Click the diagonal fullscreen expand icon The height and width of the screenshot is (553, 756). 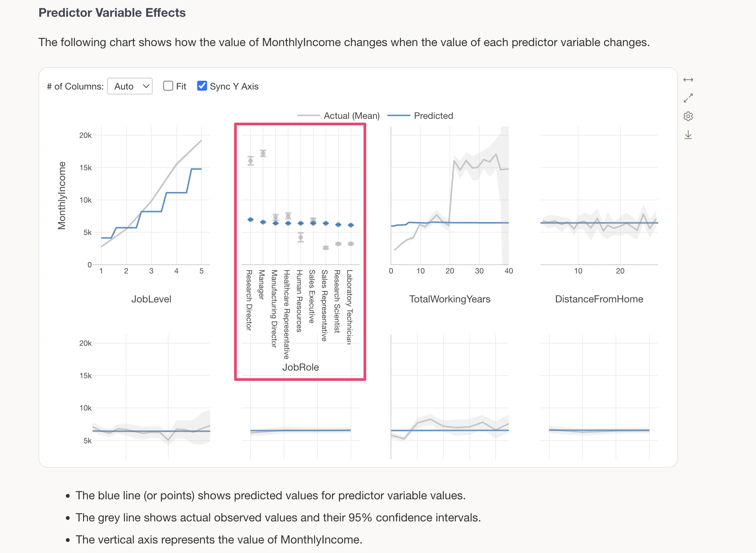[688, 98]
